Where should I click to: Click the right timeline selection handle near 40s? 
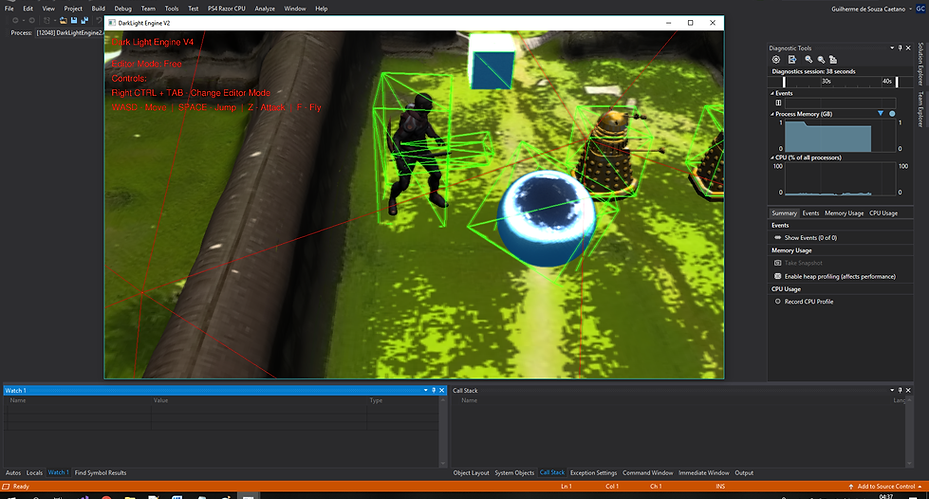896,82
